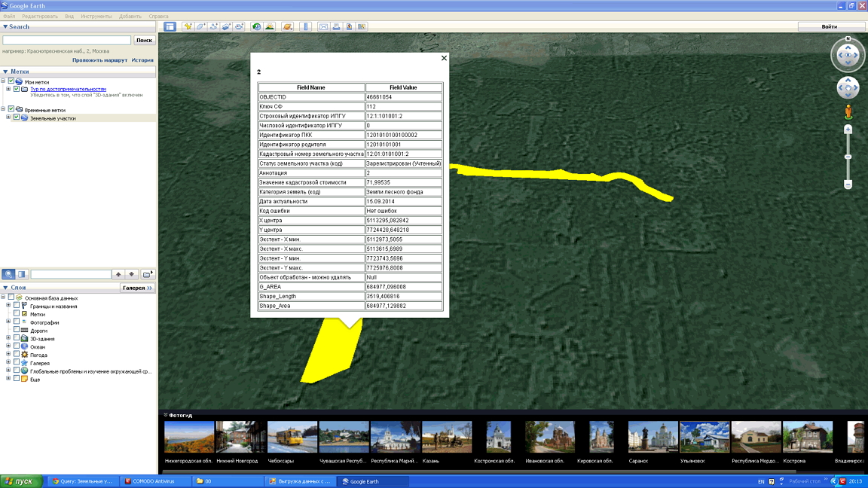Expand the Погода layer node
The width and height of the screenshot is (868, 488).
[8, 355]
